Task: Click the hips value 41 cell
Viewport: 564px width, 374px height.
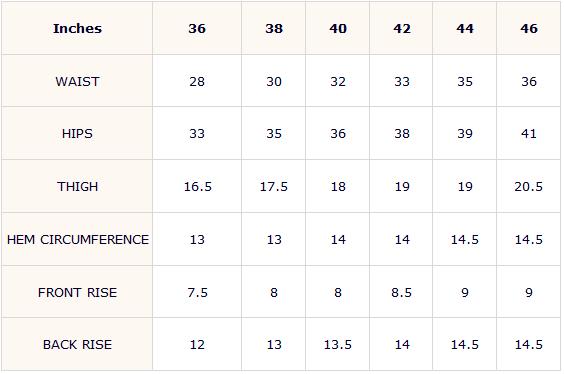Action: click(528, 133)
